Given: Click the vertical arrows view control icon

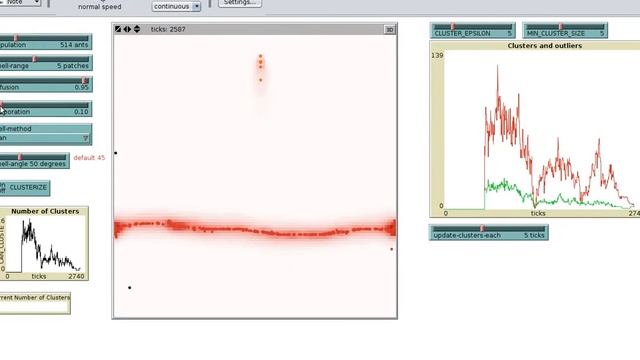Looking at the screenshot, I should (x=137, y=29).
